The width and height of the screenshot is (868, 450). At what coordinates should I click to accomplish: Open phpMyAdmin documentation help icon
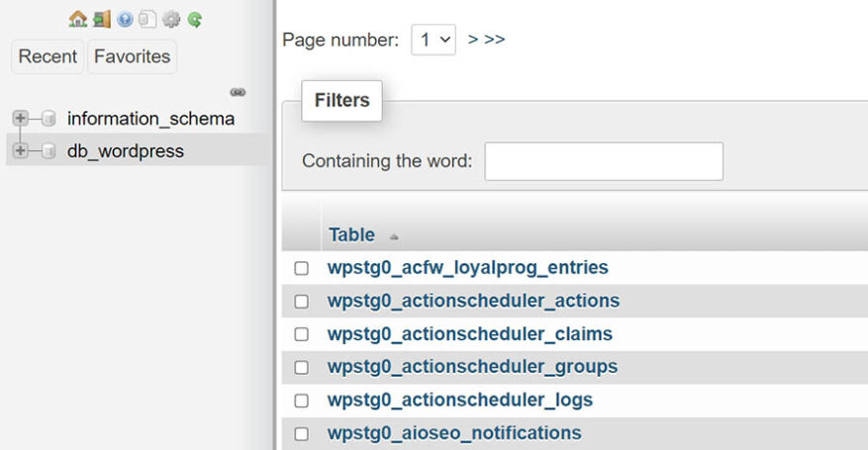(125, 19)
